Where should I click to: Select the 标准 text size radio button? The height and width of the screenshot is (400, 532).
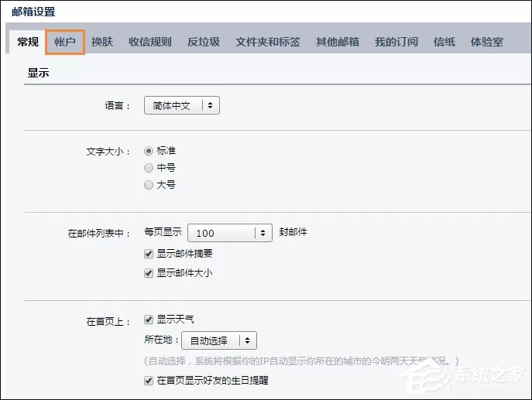[x=149, y=151]
